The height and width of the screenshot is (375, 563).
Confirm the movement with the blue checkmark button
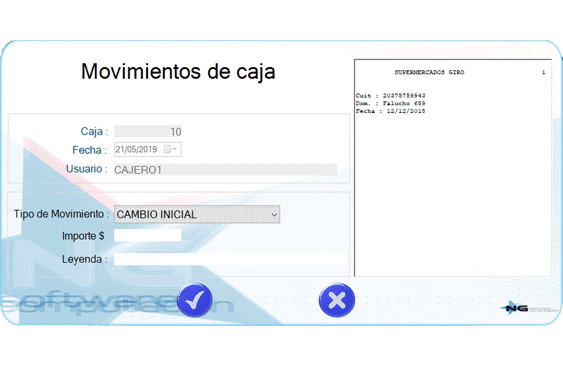click(x=194, y=300)
